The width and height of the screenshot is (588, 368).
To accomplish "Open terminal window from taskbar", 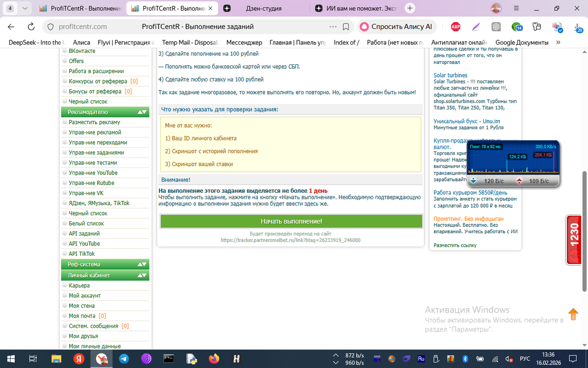I will 169,359.
